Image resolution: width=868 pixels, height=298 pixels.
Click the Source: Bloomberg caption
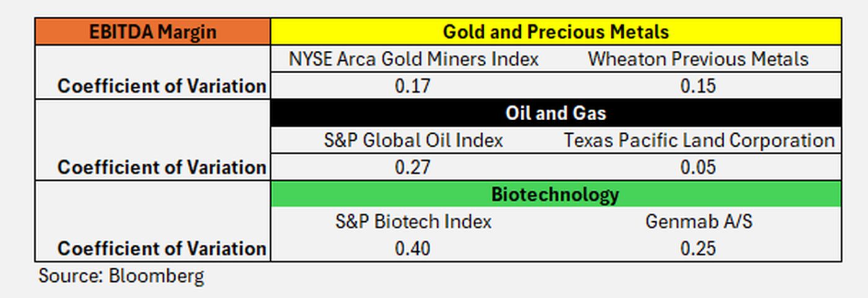click(x=121, y=276)
